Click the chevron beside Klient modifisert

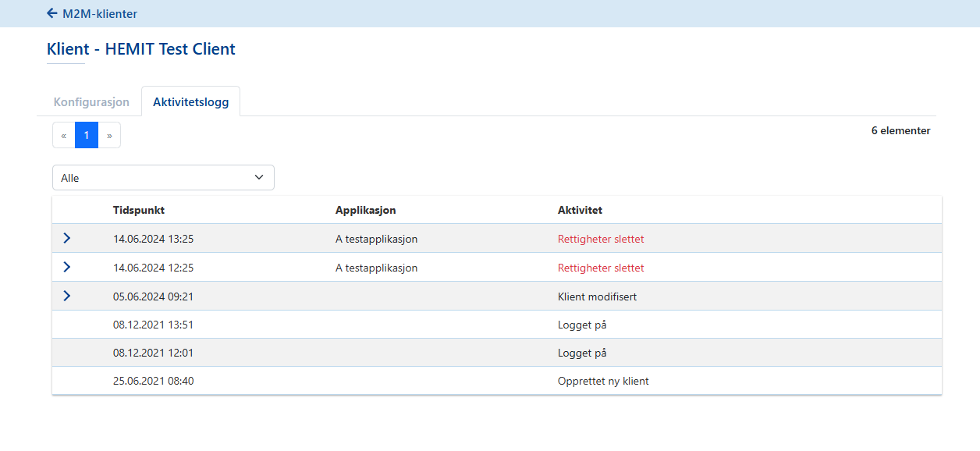click(x=67, y=295)
